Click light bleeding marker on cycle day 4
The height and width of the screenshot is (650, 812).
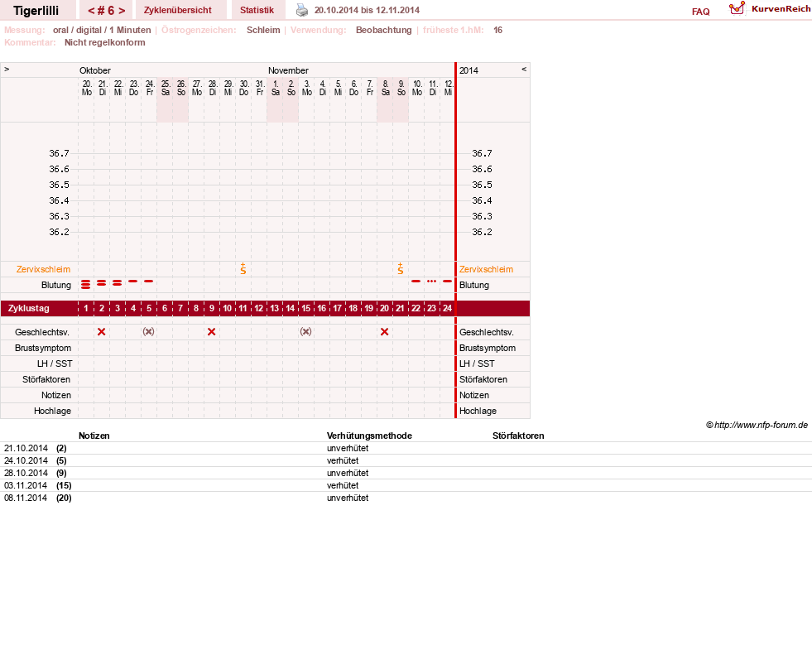[x=133, y=282]
